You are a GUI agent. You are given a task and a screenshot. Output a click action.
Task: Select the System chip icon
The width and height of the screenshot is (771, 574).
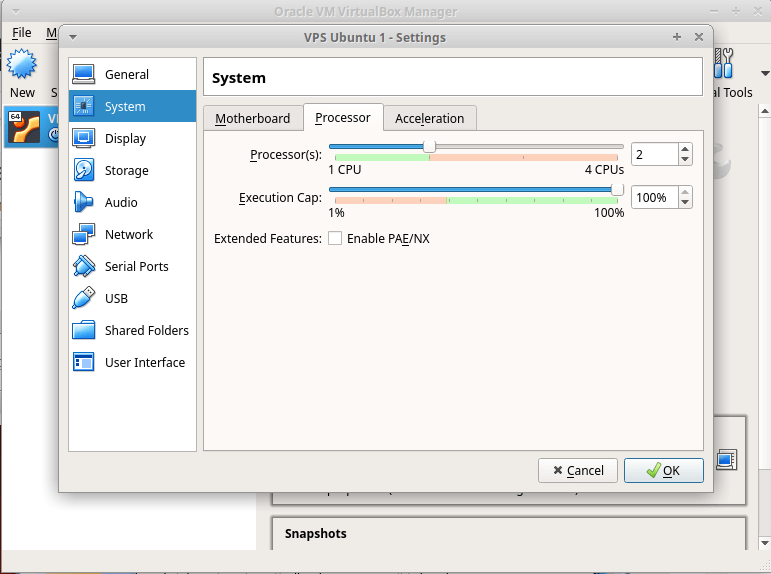pos(84,106)
